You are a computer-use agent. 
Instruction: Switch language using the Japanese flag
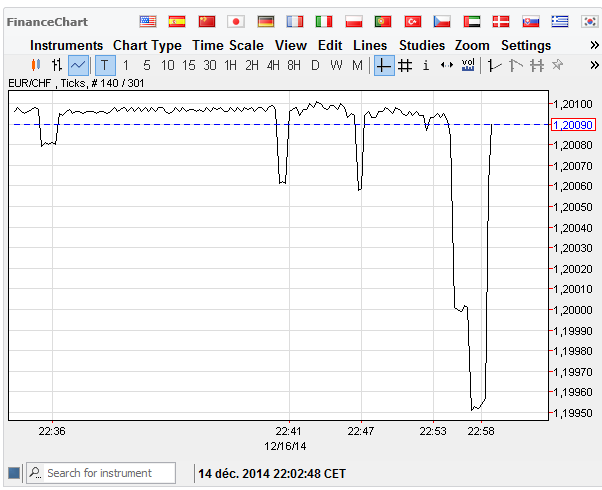[236, 21]
